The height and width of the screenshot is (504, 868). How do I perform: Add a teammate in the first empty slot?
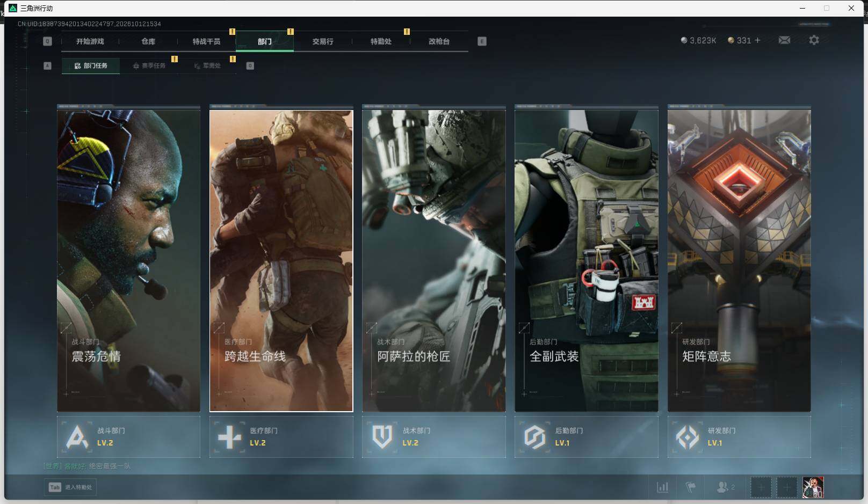(761, 487)
